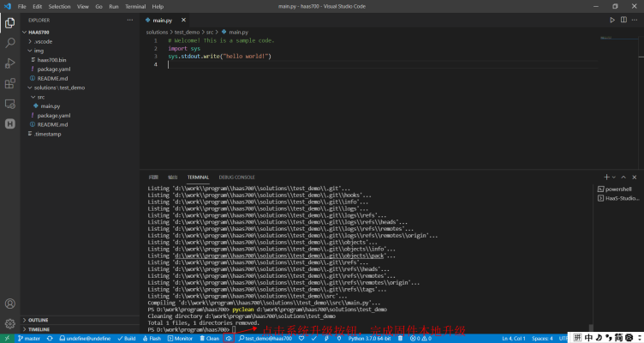Open the Run and Debug view

click(10, 63)
